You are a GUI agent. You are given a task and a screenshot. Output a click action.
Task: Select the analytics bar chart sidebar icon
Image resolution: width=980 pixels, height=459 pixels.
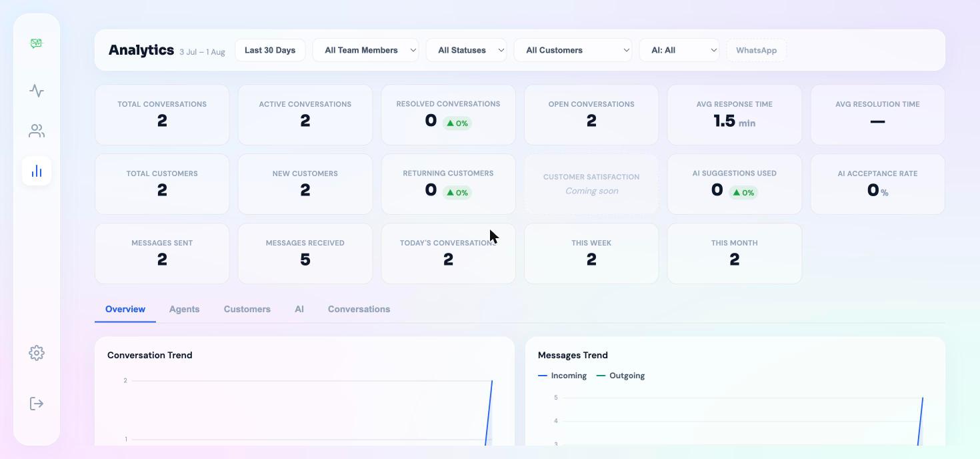click(x=37, y=171)
